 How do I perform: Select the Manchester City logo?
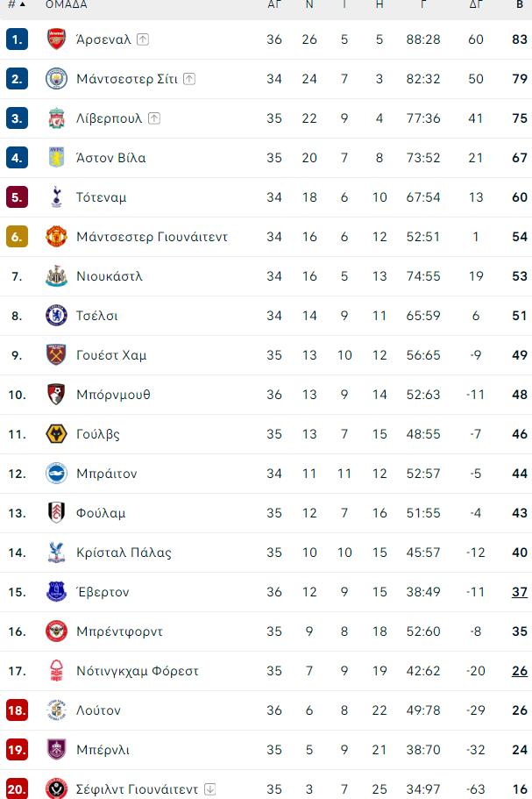(x=55, y=78)
